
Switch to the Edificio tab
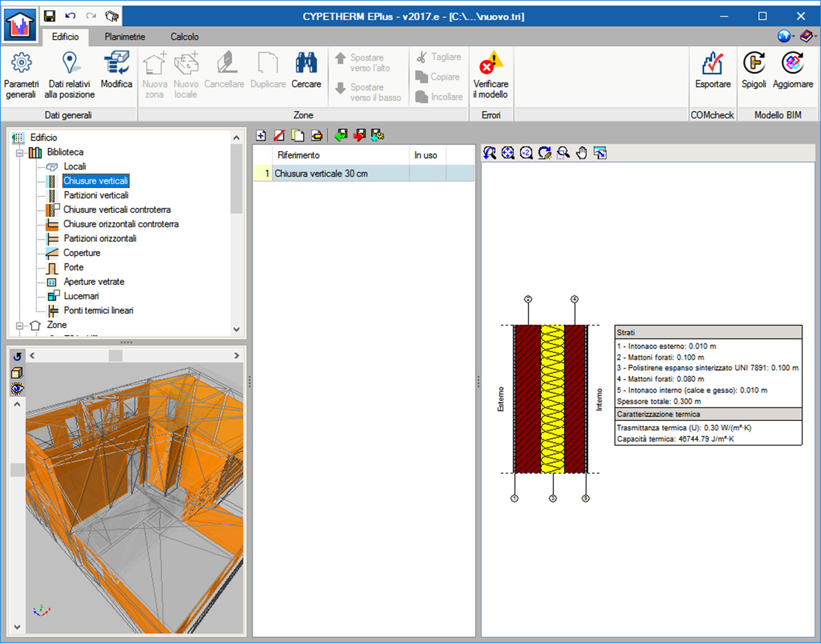pyautogui.click(x=65, y=36)
